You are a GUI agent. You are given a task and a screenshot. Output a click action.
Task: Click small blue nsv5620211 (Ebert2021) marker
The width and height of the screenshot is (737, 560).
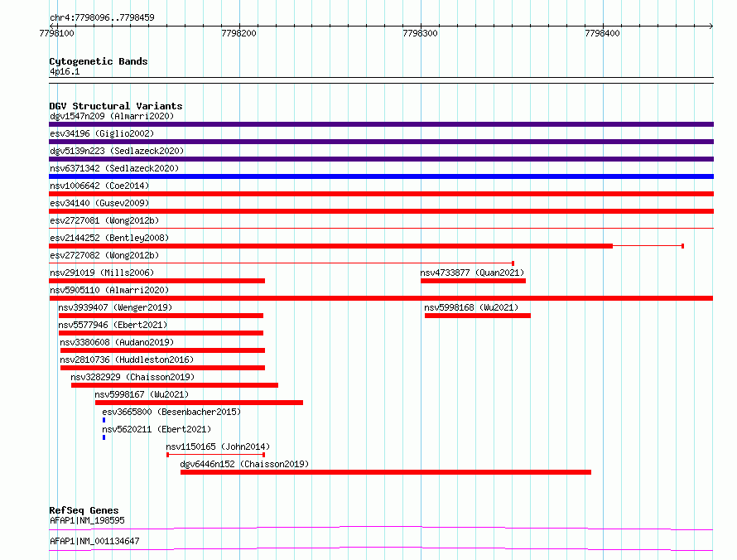click(x=104, y=437)
